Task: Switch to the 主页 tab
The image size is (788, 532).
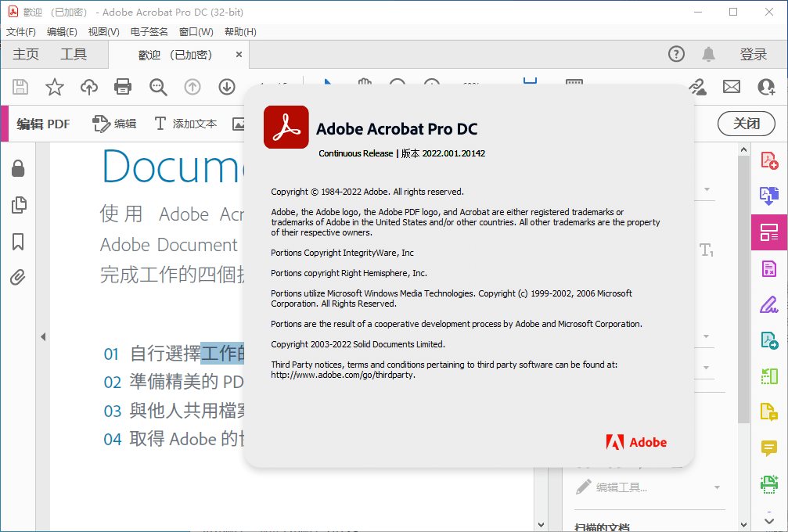Action: coord(25,54)
